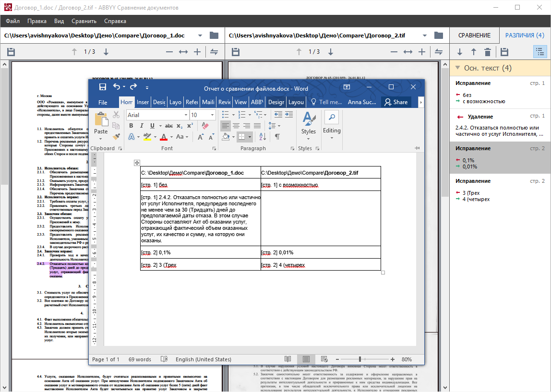Click the Word zoom slider handle

pyautogui.click(x=360, y=359)
